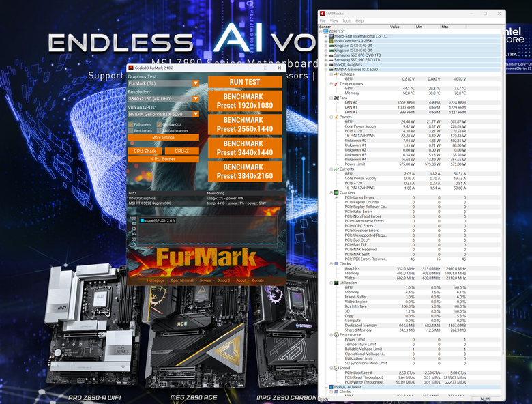
Task: Click the Speed gauge icon
Action: click(x=336, y=368)
